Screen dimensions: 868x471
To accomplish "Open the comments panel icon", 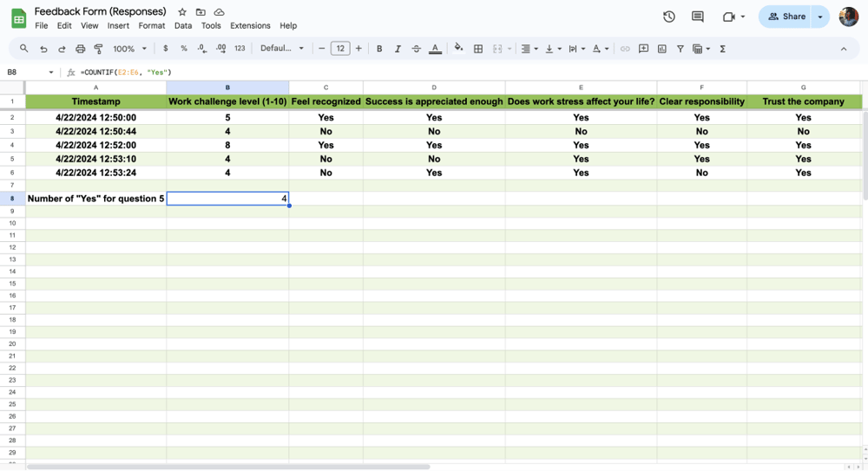I will point(698,16).
